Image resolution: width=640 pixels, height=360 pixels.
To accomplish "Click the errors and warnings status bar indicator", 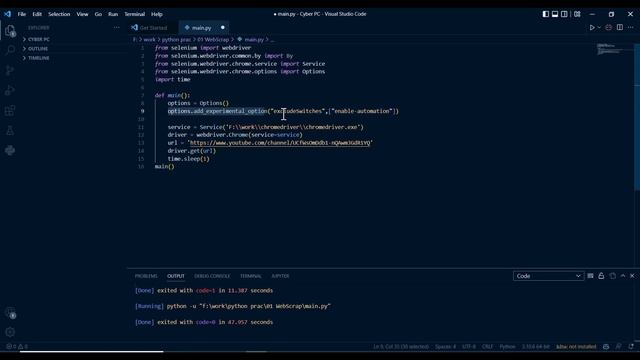I will pos(17,347).
